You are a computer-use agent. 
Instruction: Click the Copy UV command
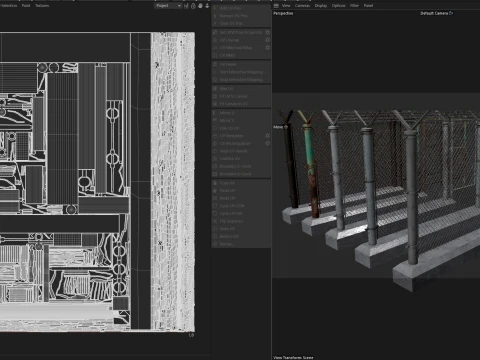point(241,183)
